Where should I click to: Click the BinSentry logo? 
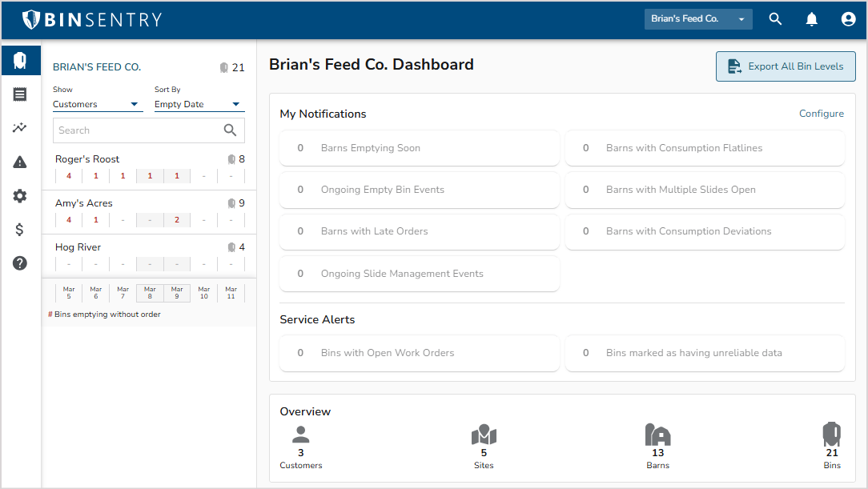92,19
